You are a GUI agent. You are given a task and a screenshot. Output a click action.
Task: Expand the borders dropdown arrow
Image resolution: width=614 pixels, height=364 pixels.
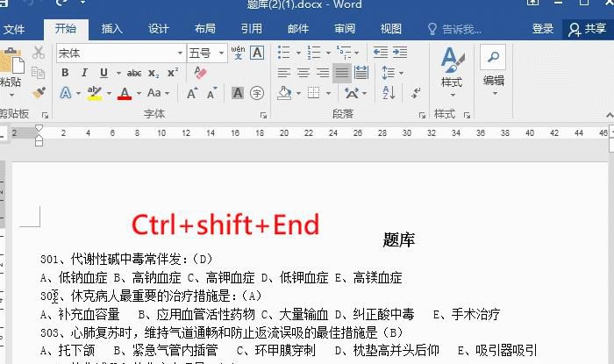pyautogui.click(x=328, y=94)
